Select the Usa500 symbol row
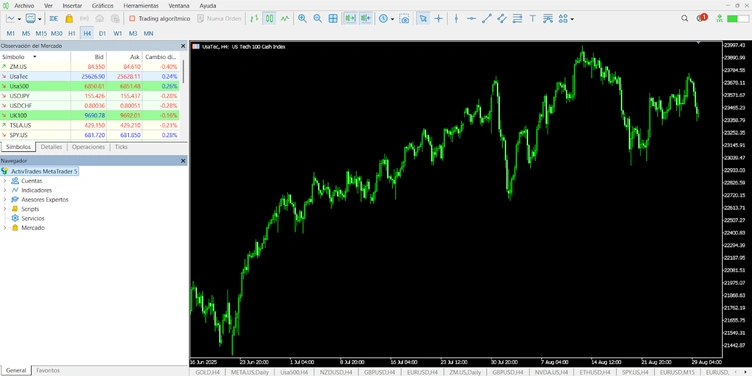Viewport: 752px width, 376px height. click(90, 86)
